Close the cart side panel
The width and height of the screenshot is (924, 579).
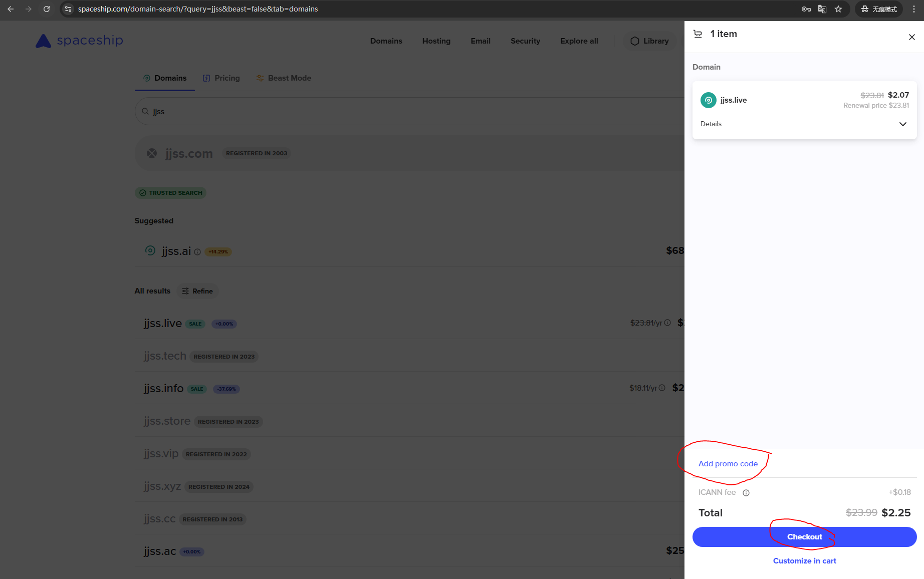[x=911, y=37]
